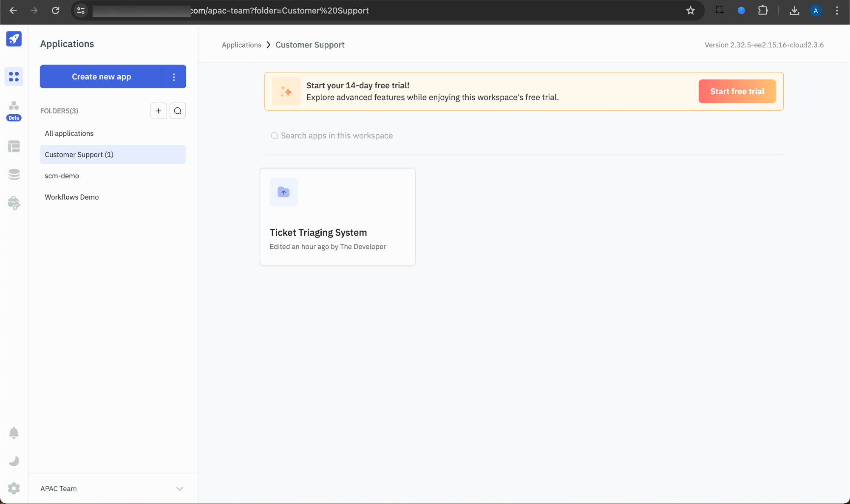Focus Search apps in this workspace field

coord(524,136)
